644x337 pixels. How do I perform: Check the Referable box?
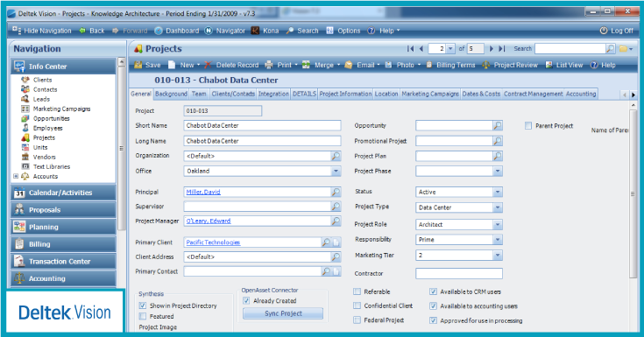[x=357, y=291]
